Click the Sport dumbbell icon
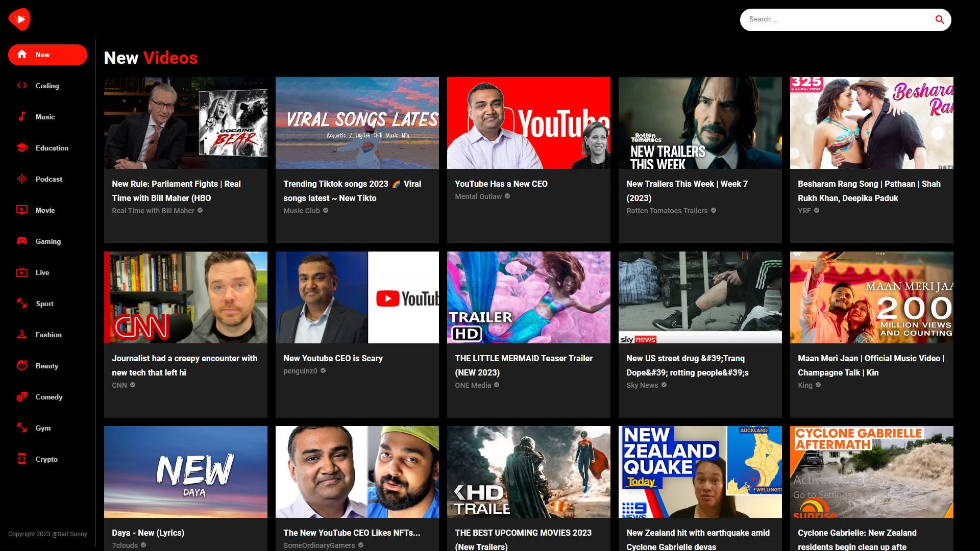Image resolution: width=980 pixels, height=551 pixels. coord(22,303)
